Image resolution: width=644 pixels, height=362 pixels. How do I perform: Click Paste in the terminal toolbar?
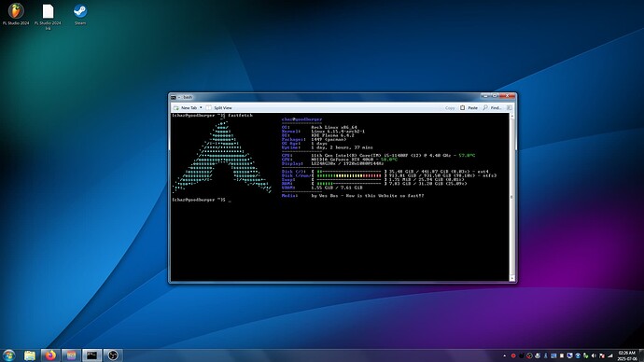[x=469, y=108]
